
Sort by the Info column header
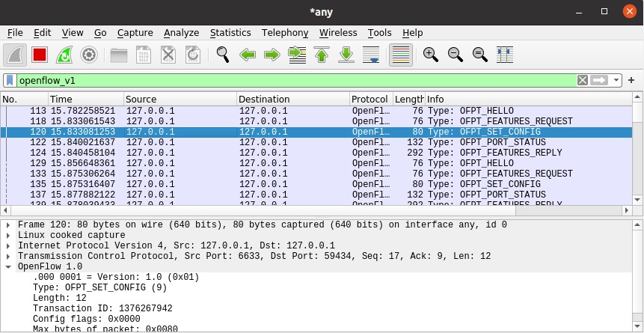pyautogui.click(x=528, y=99)
